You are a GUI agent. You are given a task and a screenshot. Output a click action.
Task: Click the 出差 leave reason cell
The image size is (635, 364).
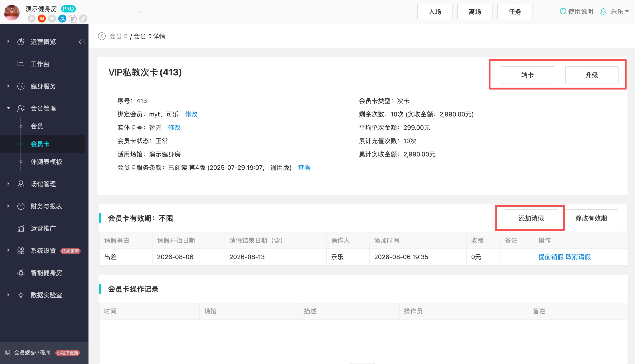coord(126,257)
